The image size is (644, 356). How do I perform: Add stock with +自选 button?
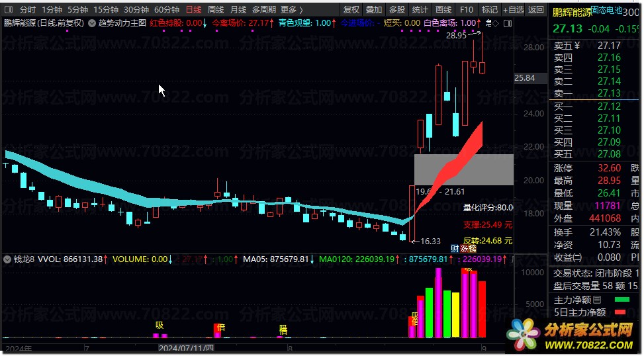tap(514, 9)
